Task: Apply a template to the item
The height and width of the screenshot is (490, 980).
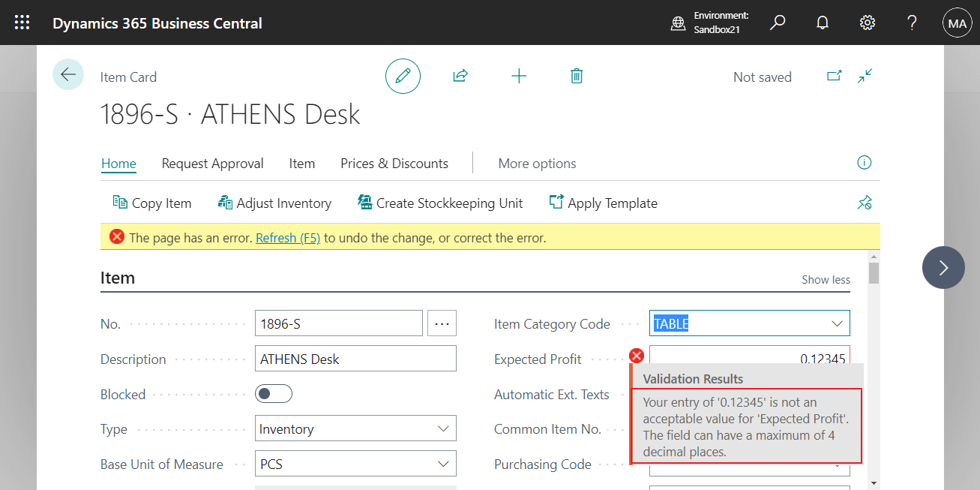Action: pos(603,203)
